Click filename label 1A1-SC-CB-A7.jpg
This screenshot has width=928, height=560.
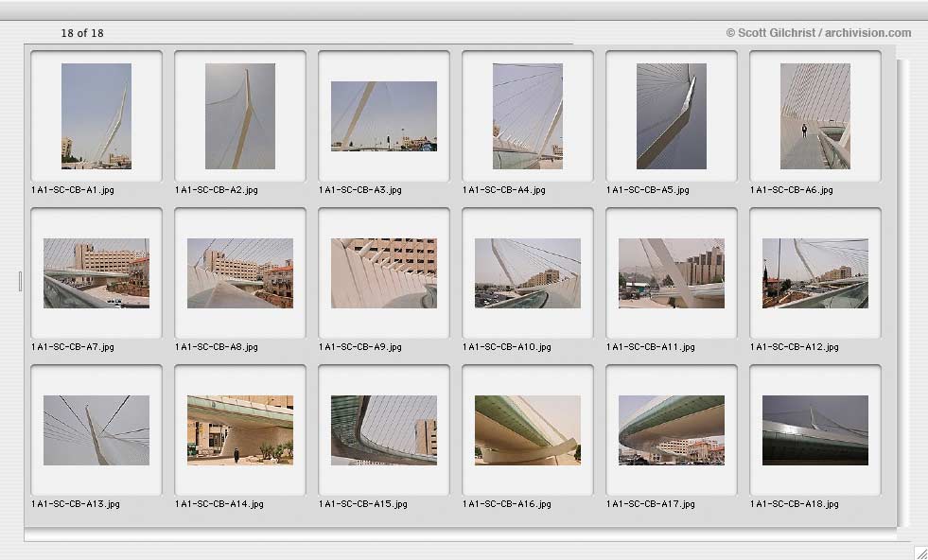point(73,347)
